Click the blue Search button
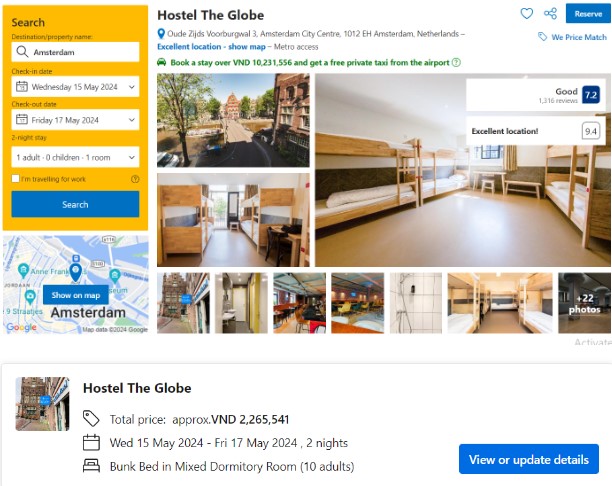This screenshot has height=486, width=612. (75, 204)
